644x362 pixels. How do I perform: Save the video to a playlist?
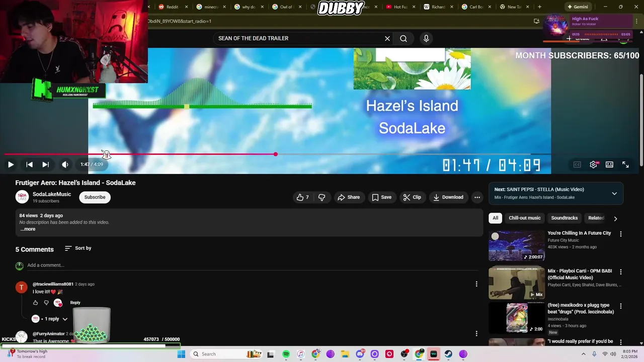point(381,197)
